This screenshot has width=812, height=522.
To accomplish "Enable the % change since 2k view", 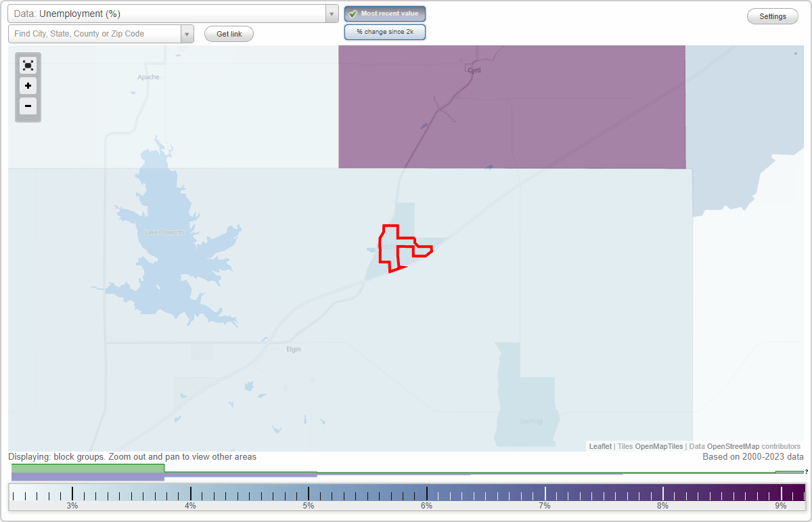I will pyautogui.click(x=384, y=31).
